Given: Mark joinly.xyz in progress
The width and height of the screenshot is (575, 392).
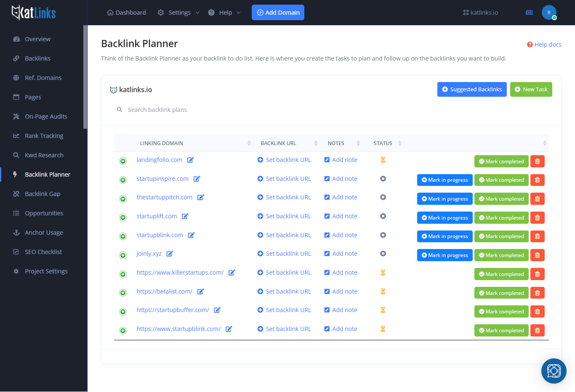Looking at the screenshot, I should 445,255.
